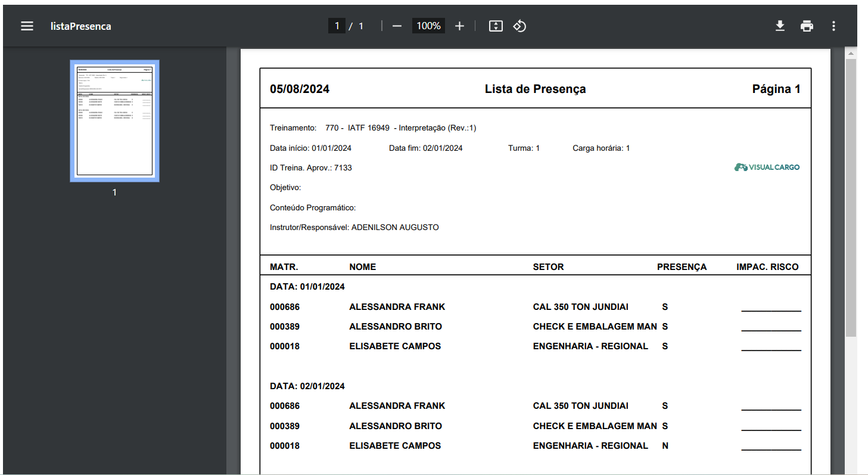Click 'Carga horária: 1' text
This screenshot has height=475, width=868.
(x=601, y=148)
